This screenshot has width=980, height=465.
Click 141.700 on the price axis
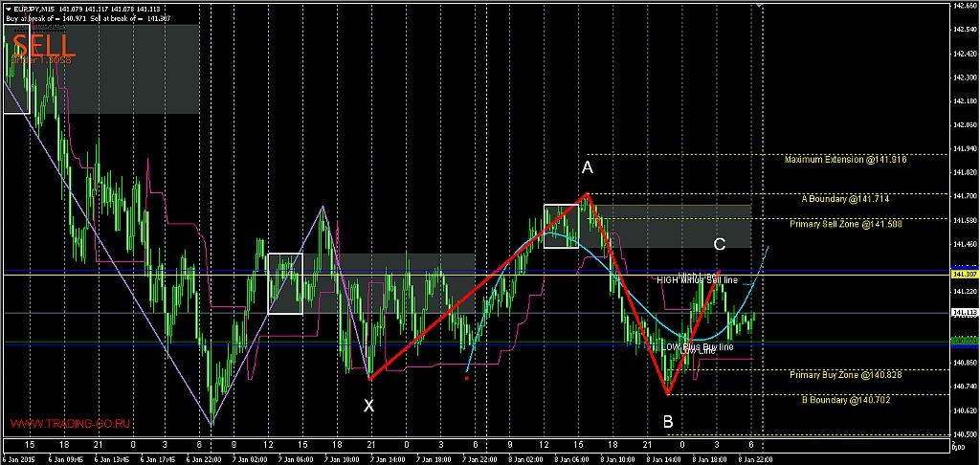964,196
